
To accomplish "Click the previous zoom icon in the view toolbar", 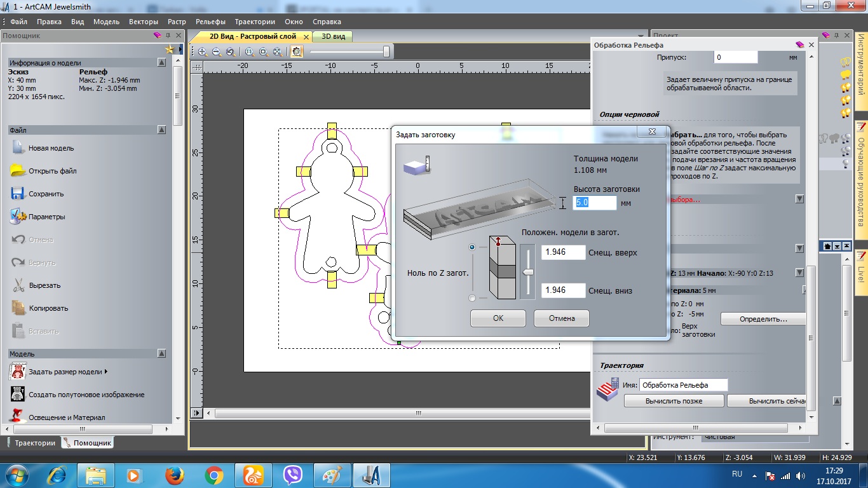I will (230, 52).
